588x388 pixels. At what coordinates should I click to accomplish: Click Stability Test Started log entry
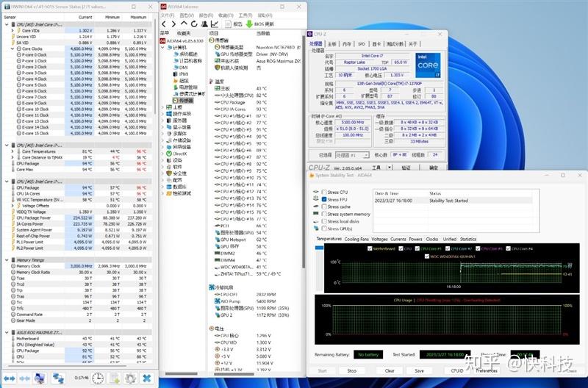coord(453,201)
